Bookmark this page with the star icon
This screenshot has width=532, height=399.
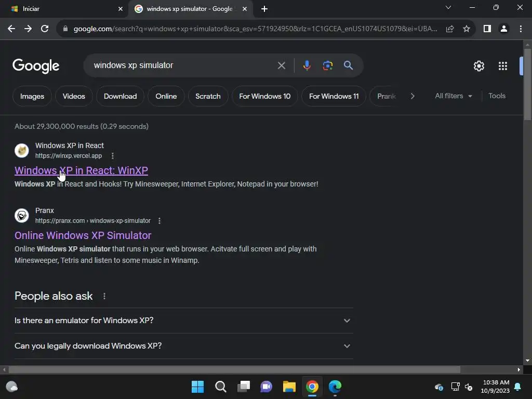(x=467, y=29)
